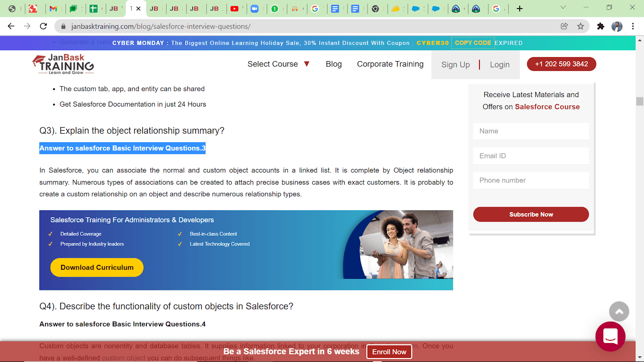Screen dimensions: 644x362
Task: Click 'Answer to salesforce Basic Interview Questions.4' text
Action: (122, 324)
